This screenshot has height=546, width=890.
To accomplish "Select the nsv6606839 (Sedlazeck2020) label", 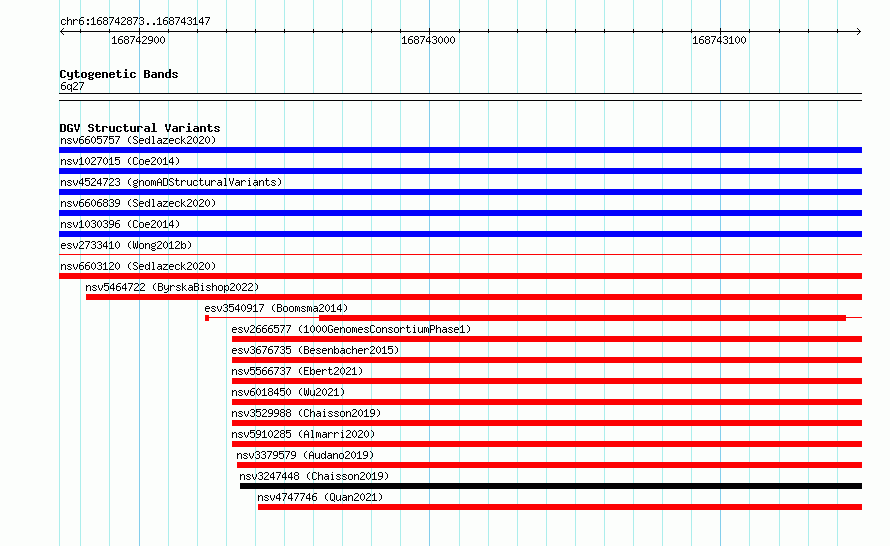I will (138, 203).
